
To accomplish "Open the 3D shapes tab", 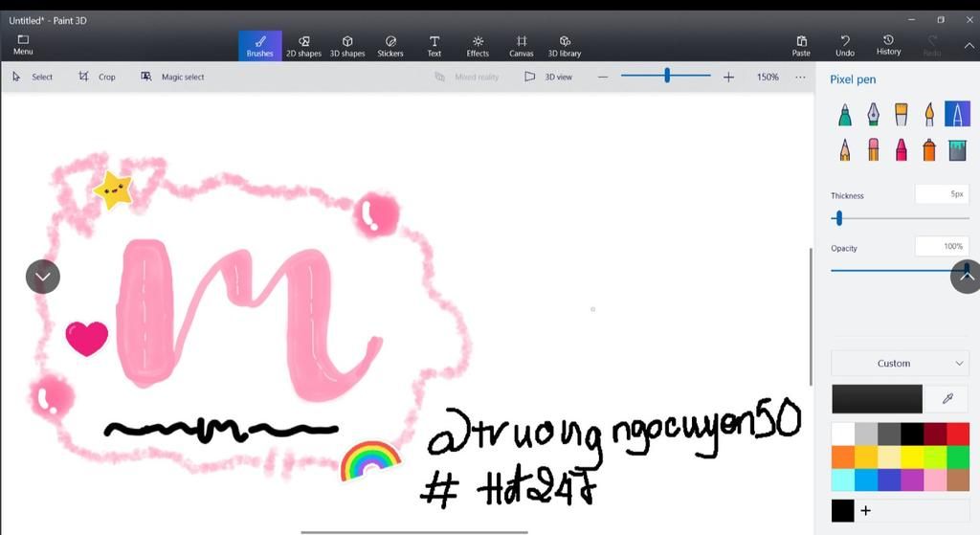I will [347, 46].
